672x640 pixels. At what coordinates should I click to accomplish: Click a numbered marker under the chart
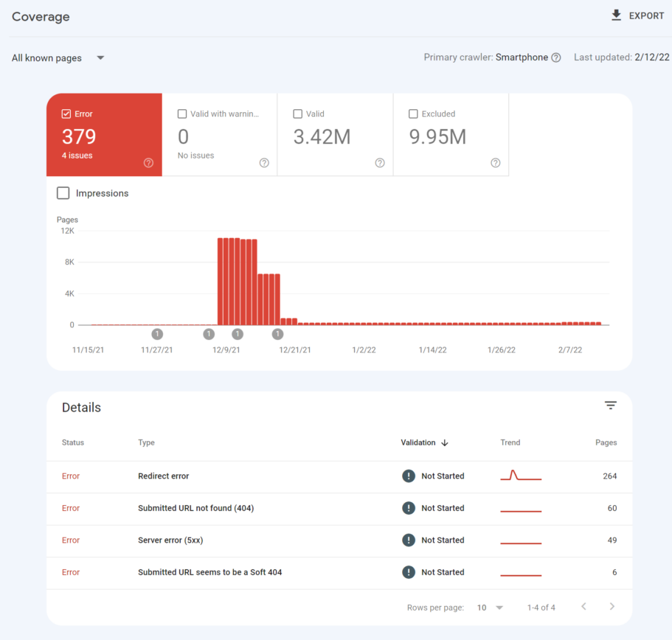(x=156, y=333)
